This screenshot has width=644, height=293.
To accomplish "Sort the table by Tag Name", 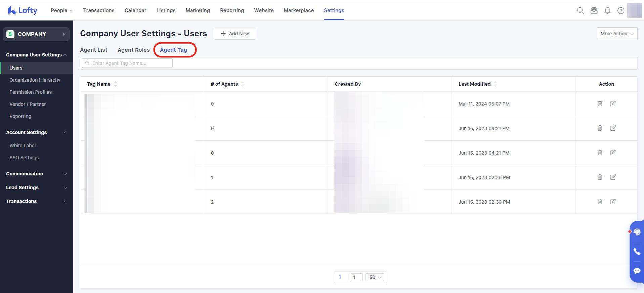I will tap(116, 84).
